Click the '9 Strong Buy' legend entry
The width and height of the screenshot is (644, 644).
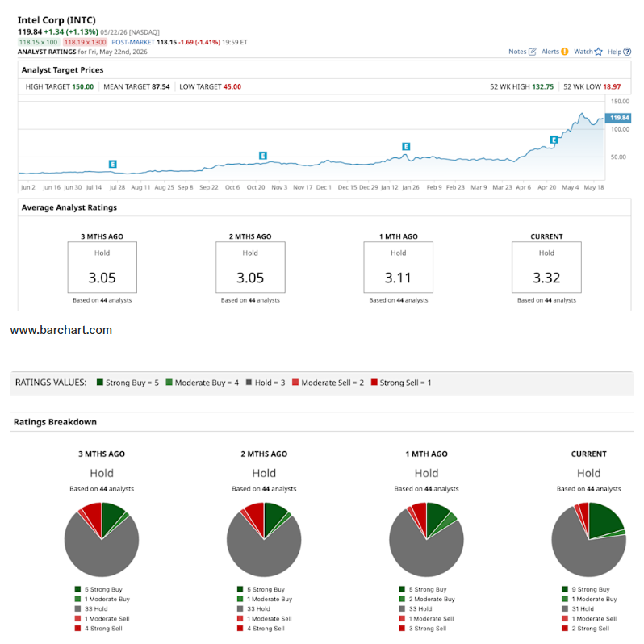click(x=586, y=589)
